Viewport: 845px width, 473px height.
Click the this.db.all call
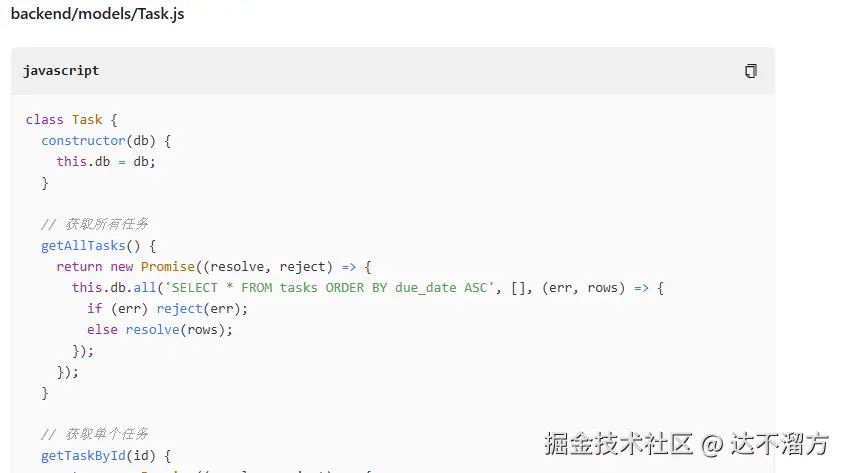(x=114, y=288)
